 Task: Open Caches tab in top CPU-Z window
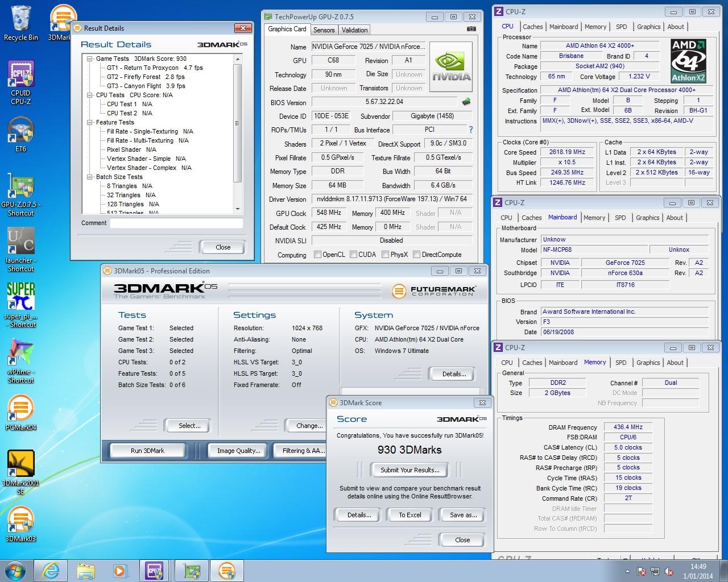point(532,27)
